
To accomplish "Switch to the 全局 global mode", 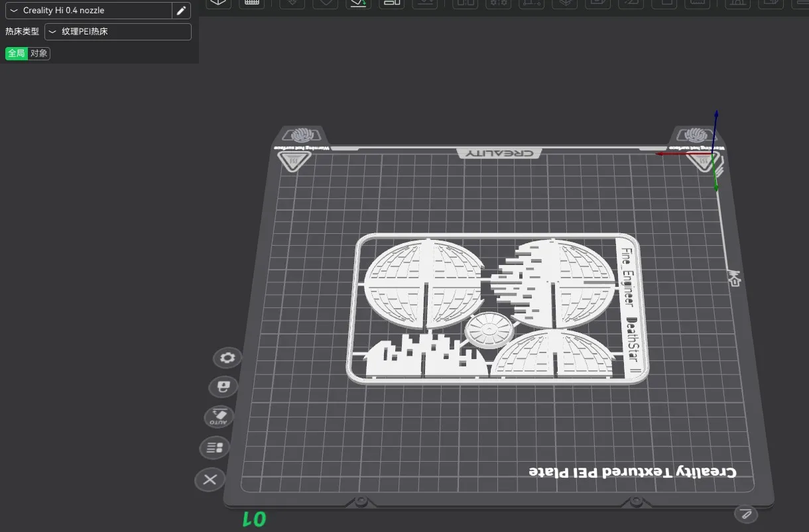I will click(x=17, y=54).
